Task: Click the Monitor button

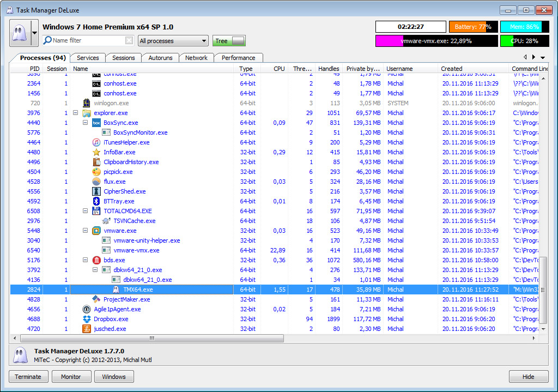Action: coord(71,377)
